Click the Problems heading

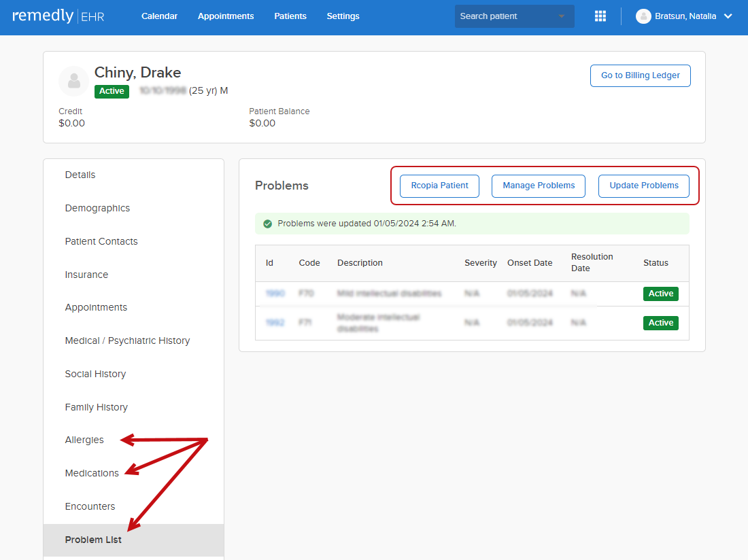282,186
